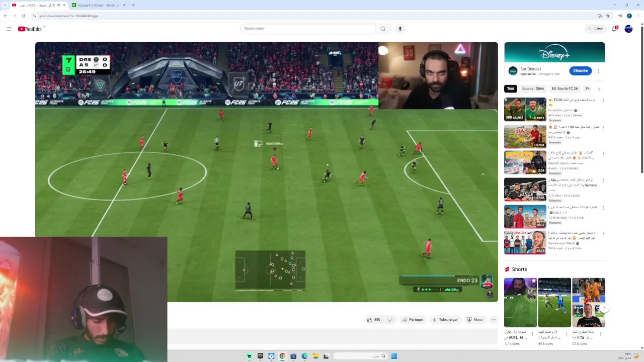Open options menu for the 2:39 video

coord(603,154)
